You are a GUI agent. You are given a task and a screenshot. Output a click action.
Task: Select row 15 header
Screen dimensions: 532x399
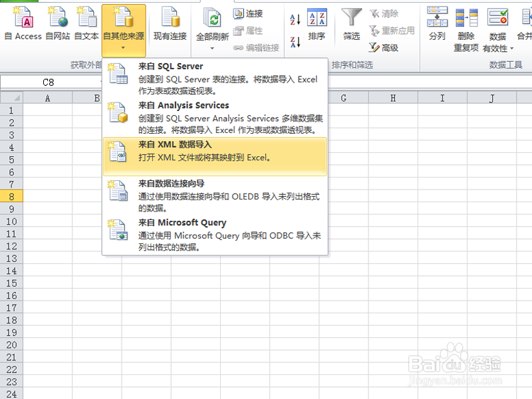point(11,283)
